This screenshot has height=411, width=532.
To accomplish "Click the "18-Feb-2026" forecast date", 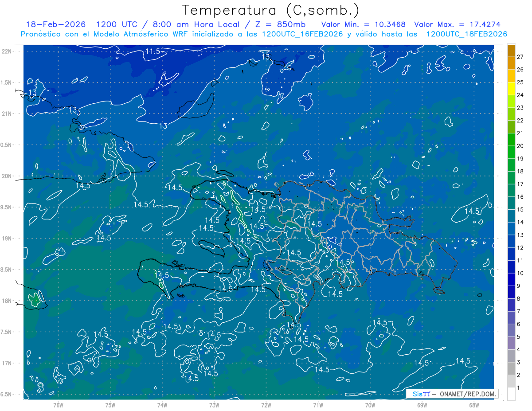I will click(56, 24).
